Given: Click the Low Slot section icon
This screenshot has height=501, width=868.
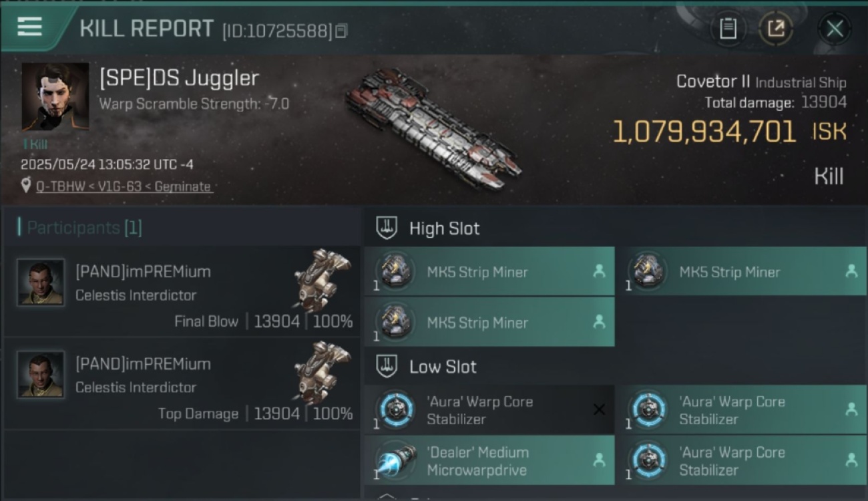Looking at the screenshot, I should (x=387, y=366).
